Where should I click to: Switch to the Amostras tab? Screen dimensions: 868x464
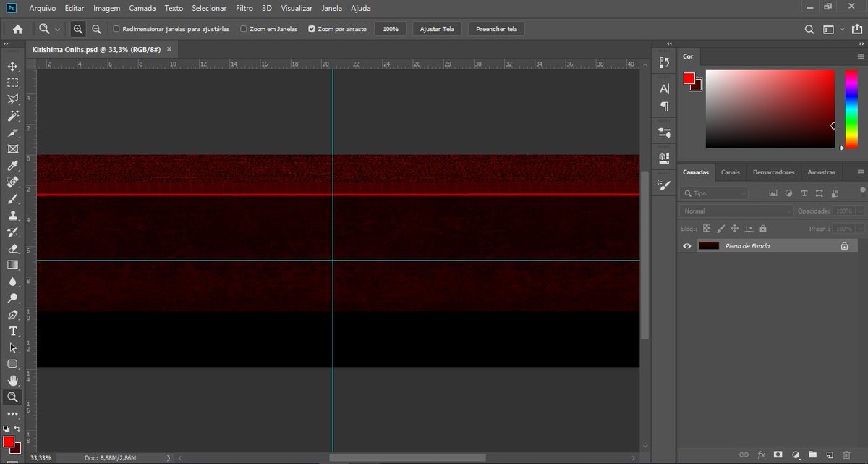[x=821, y=172]
